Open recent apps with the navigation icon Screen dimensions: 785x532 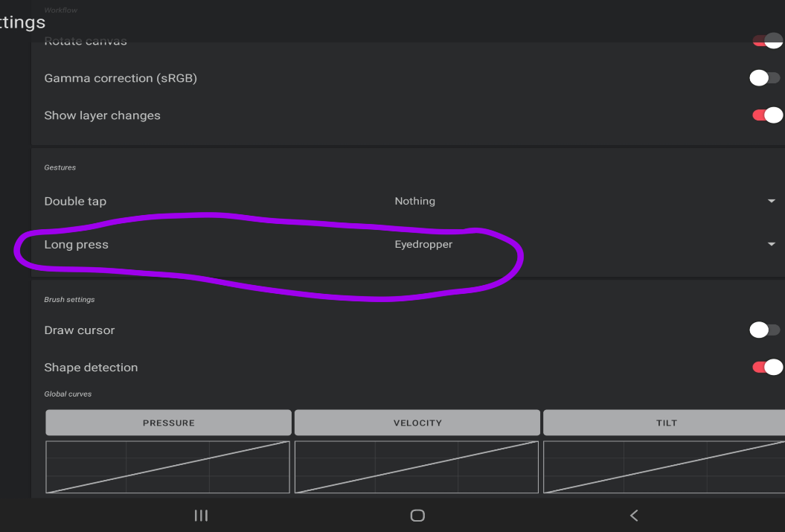(201, 515)
